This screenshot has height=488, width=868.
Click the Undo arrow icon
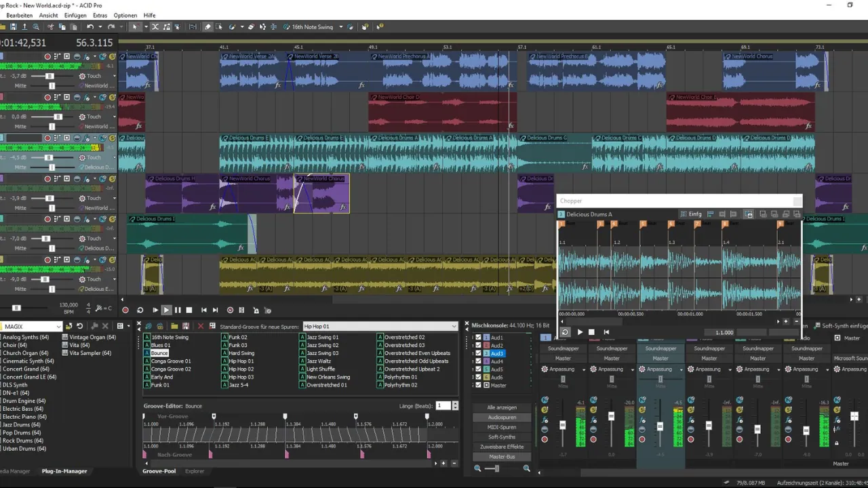pos(90,27)
